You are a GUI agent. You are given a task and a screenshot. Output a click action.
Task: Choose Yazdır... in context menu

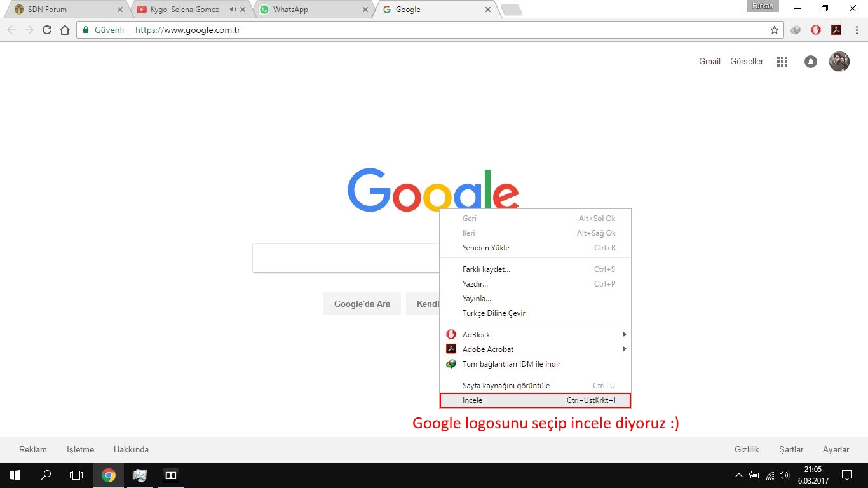point(536,284)
